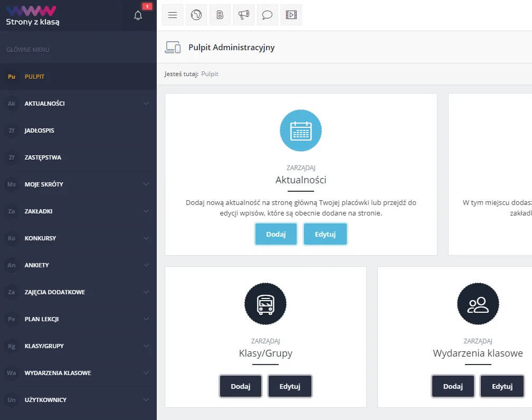Click the Strony z klasą logo
The height and width of the screenshot is (420, 532).
pos(33,15)
